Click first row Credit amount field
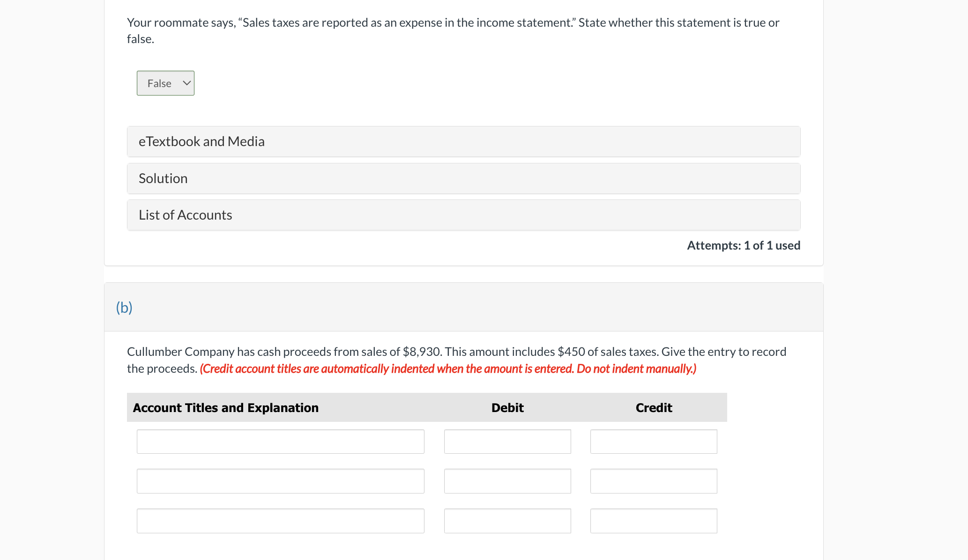Image resolution: width=968 pixels, height=560 pixels. [x=653, y=442]
